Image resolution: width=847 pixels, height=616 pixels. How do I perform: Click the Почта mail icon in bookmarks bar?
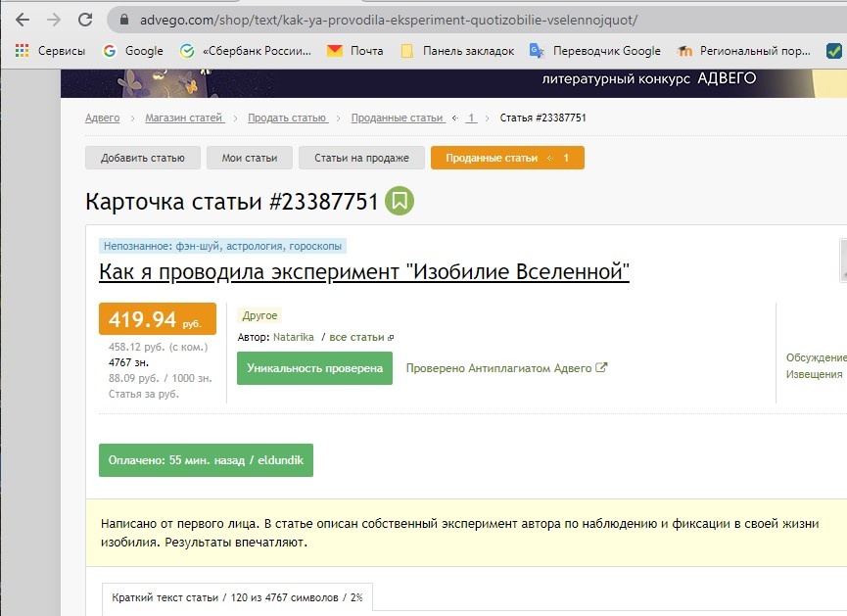pyautogui.click(x=334, y=49)
